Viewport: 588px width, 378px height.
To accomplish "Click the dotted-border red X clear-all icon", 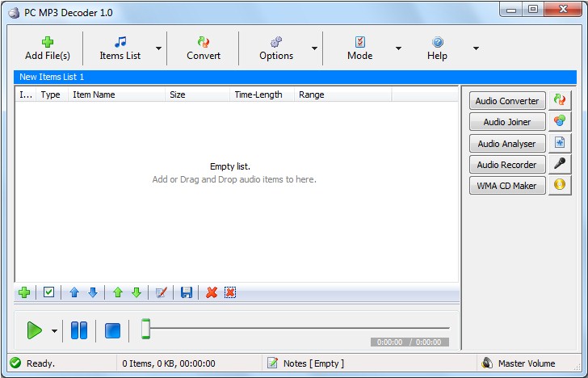I will click(230, 292).
